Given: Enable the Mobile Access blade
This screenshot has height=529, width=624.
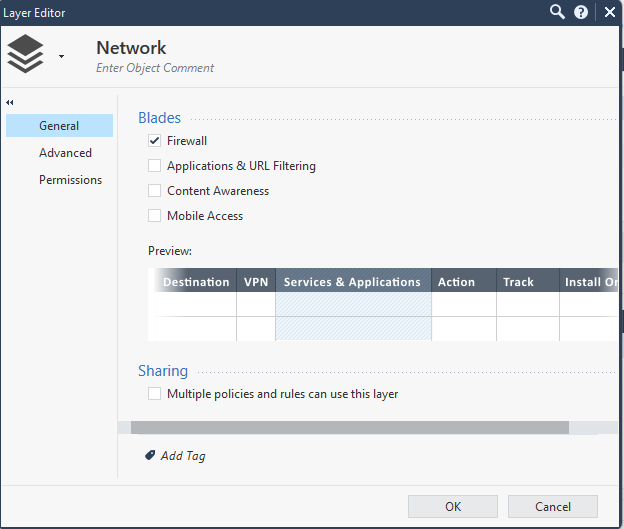Looking at the screenshot, I should click(154, 216).
